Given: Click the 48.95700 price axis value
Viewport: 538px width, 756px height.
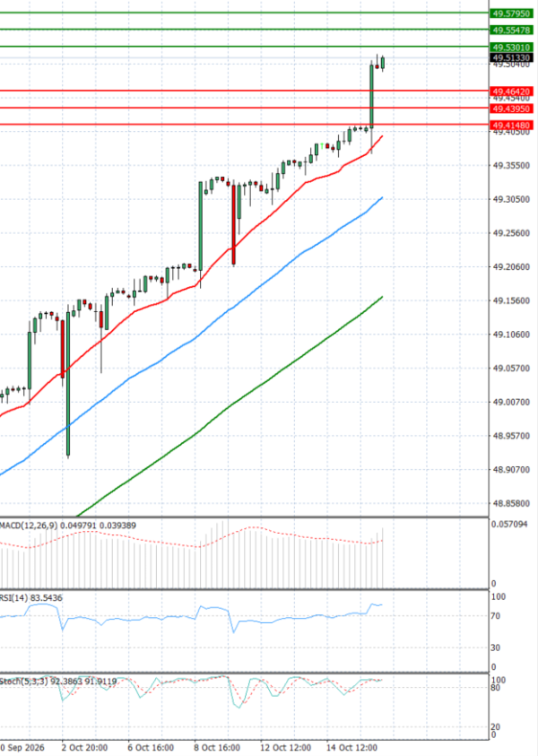Looking at the screenshot, I should click(511, 435).
